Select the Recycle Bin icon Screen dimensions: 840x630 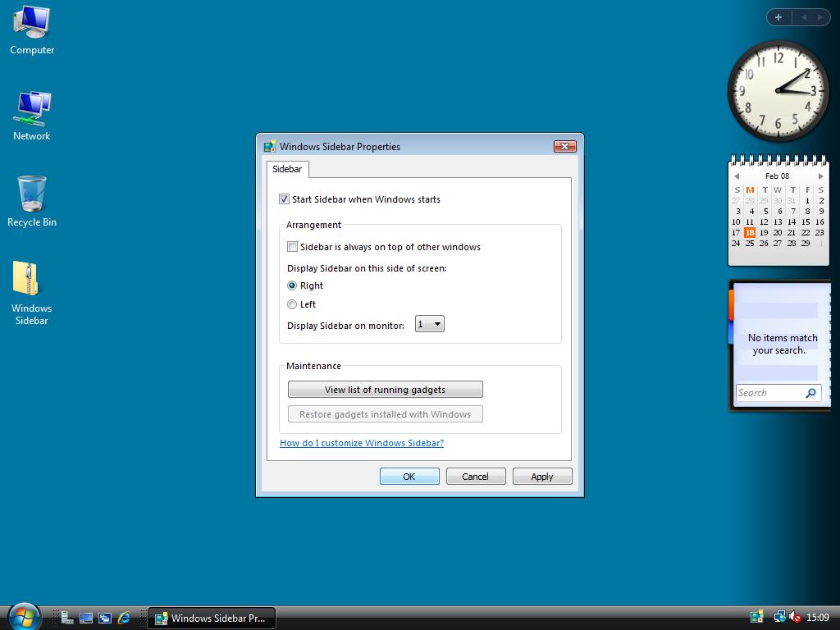(x=32, y=202)
